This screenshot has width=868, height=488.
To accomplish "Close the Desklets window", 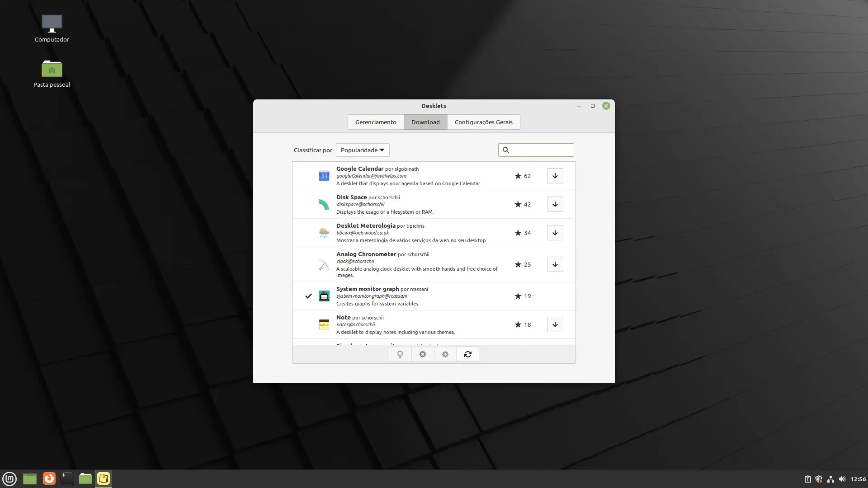I will [x=606, y=106].
